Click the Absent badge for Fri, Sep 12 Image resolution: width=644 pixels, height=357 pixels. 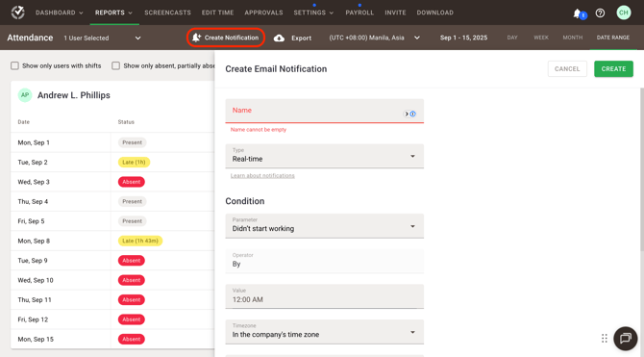[x=132, y=319]
